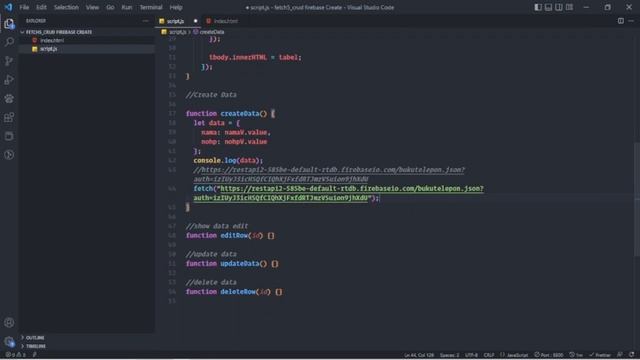Screen dimensions: 640x360
Task: Open the Go menu
Action: pos(110,7)
